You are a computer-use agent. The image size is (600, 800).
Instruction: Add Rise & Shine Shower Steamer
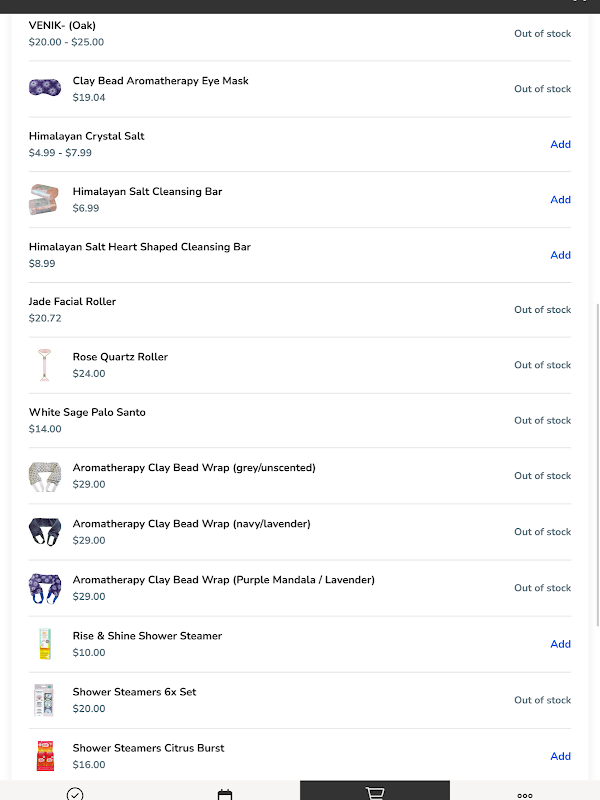pos(560,644)
